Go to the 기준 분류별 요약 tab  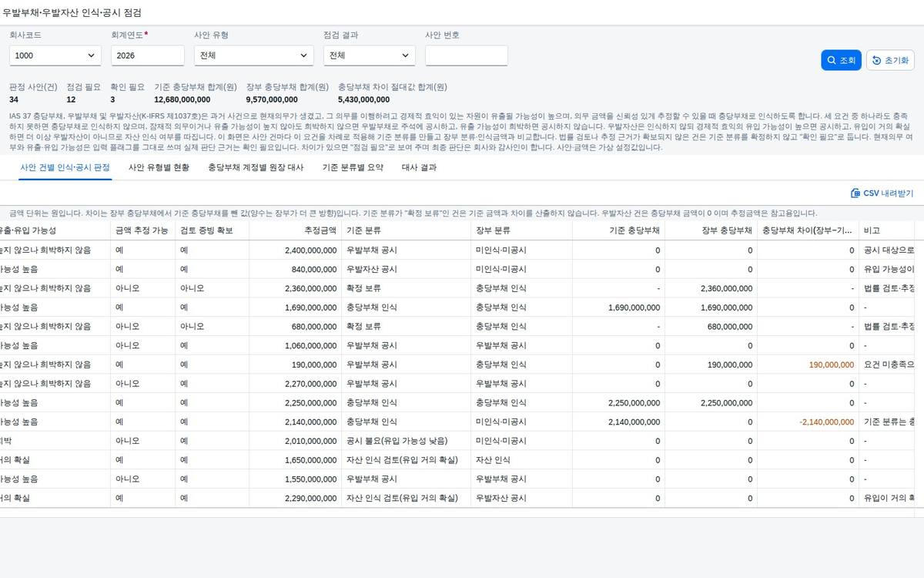(353, 167)
